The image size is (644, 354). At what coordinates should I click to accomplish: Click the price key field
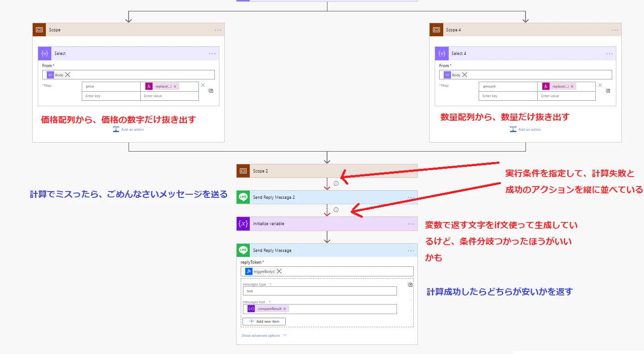point(111,86)
